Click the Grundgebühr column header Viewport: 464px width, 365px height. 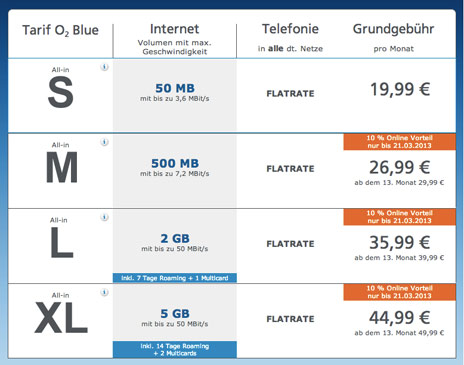click(393, 29)
